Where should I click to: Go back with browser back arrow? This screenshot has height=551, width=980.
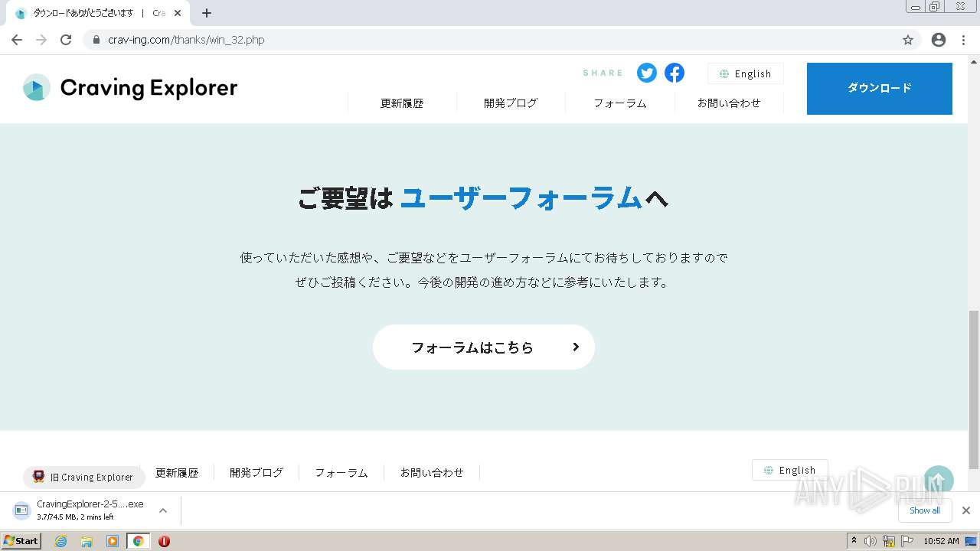(17, 40)
